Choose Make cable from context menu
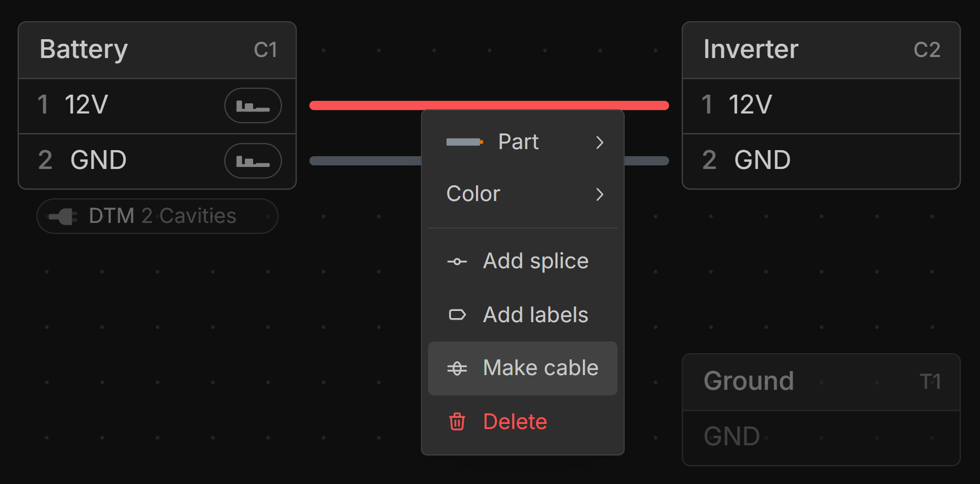Viewport: 980px width, 484px height. [x=540, y=368]
